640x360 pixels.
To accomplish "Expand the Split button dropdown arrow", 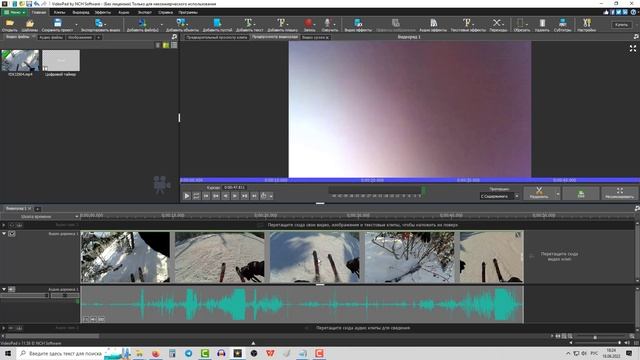I will click(558, 193).
